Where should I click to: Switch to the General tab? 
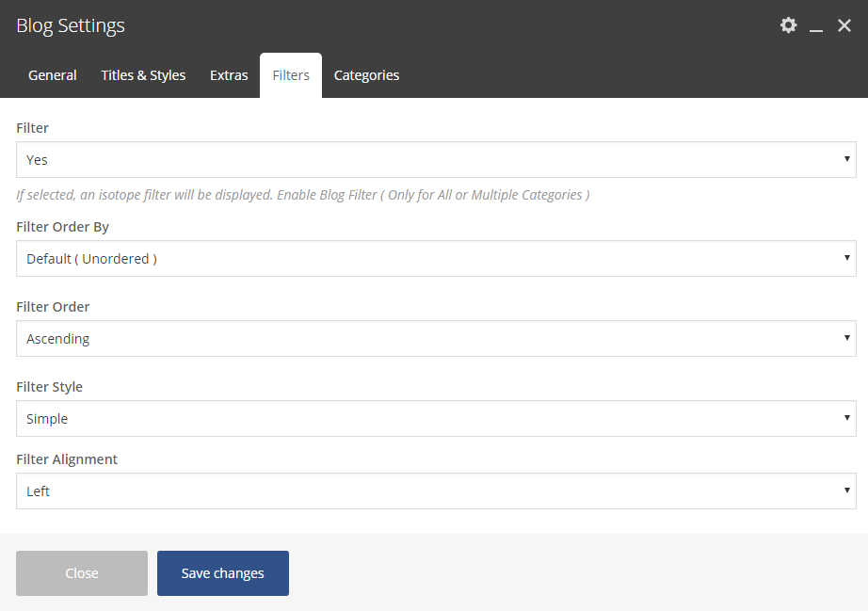[53, 75]
